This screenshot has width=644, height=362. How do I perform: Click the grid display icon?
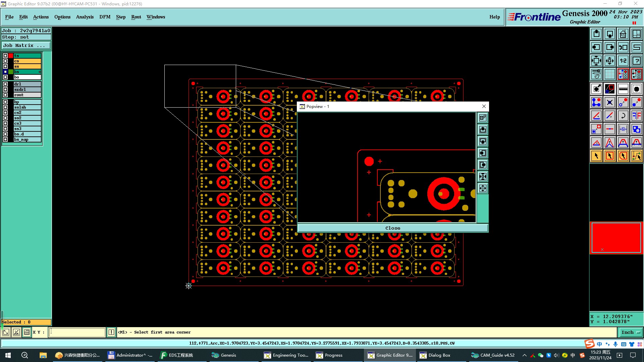coord(609,74)
